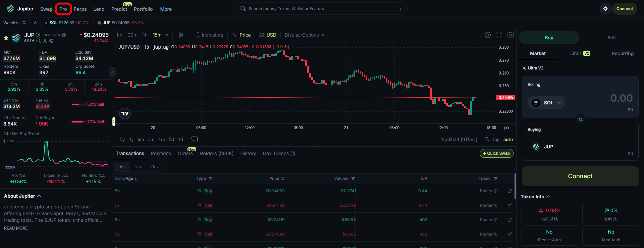644x248 pixels.
Task: Click READ MORE link
Action: [16, 228]
